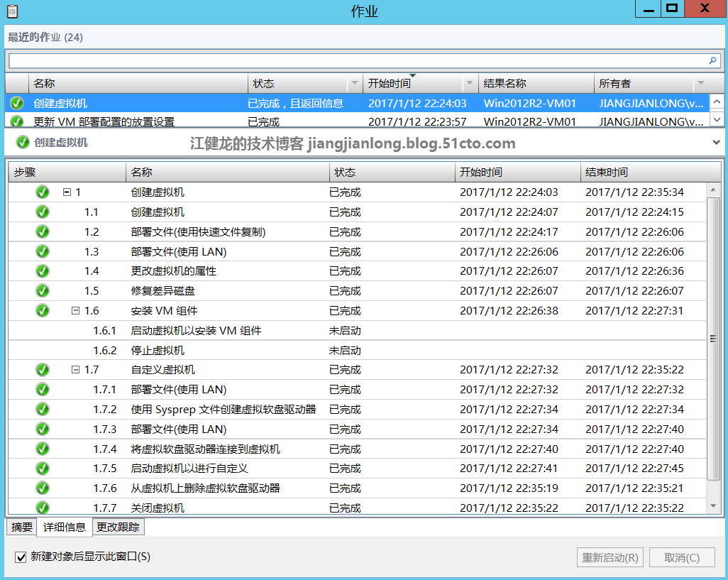This screenshot has width=728, height=580.
Task: Sort steps by the 步骤 column header
Action: (67, 173)
